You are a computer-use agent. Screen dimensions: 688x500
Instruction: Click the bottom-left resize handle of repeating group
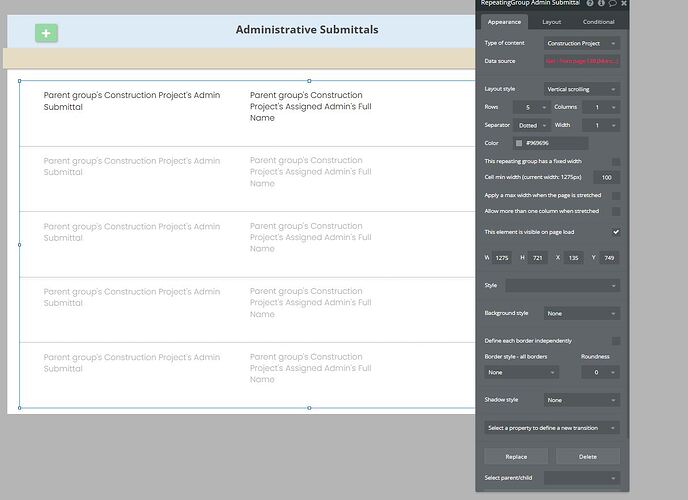pos(19,408)
